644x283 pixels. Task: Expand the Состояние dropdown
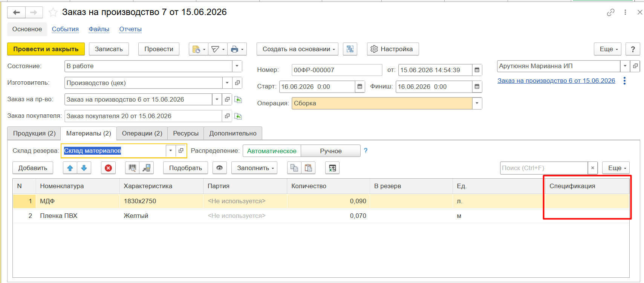click(237, 66)
